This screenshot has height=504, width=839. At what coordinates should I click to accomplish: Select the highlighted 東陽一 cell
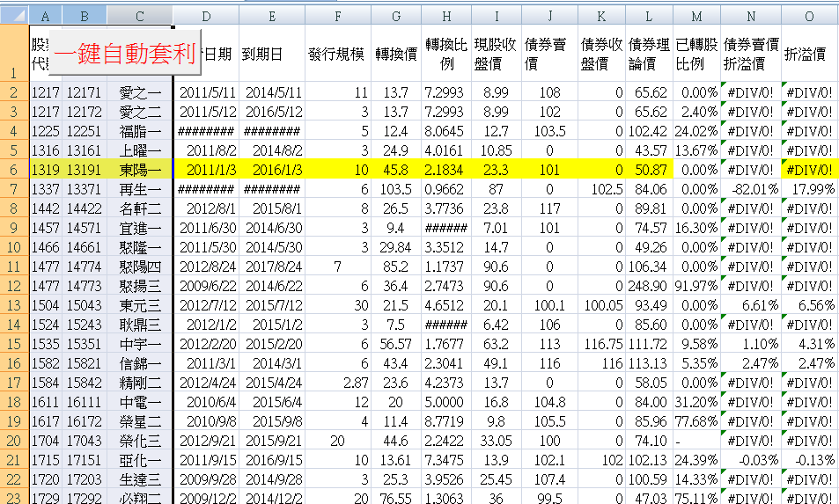[140, 169]
